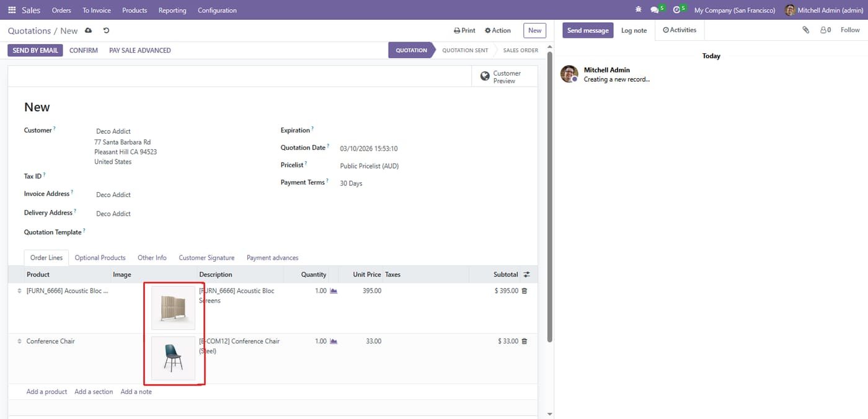Click the Follow button

click(850, 30)
